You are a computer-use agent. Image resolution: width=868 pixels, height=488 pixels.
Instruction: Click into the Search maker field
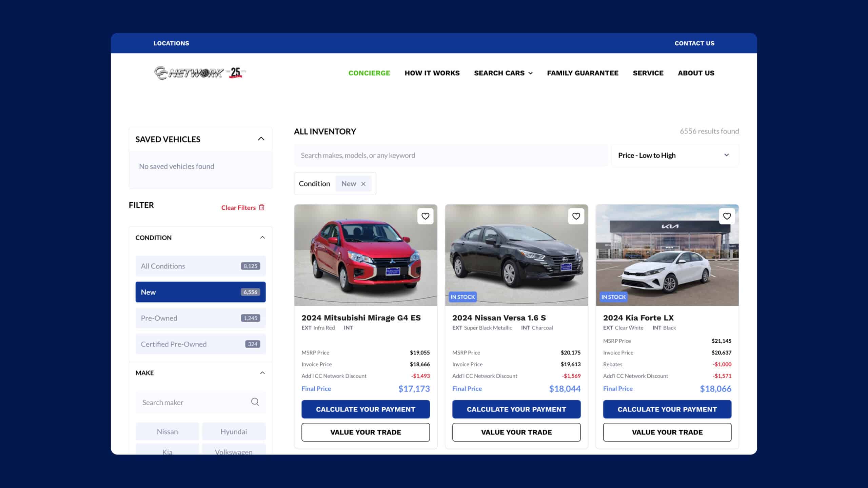pyautogui.click(x=200, y=402)
